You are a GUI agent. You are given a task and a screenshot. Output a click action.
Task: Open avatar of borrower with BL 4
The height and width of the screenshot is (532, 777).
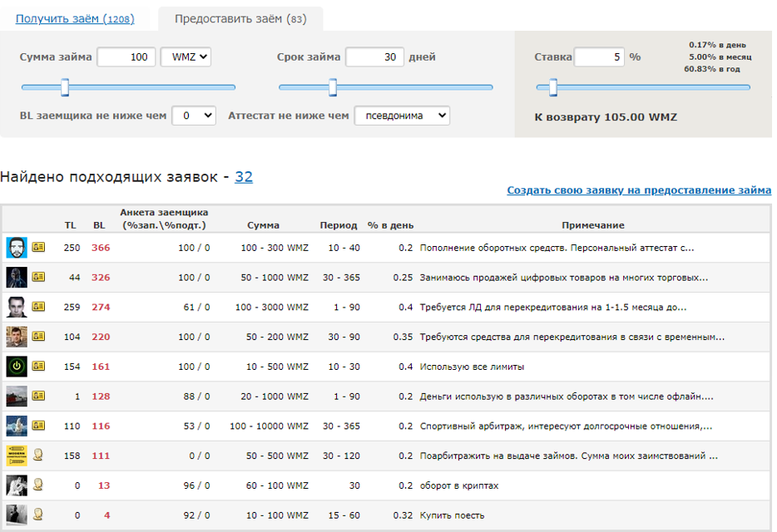pos(17,515)
